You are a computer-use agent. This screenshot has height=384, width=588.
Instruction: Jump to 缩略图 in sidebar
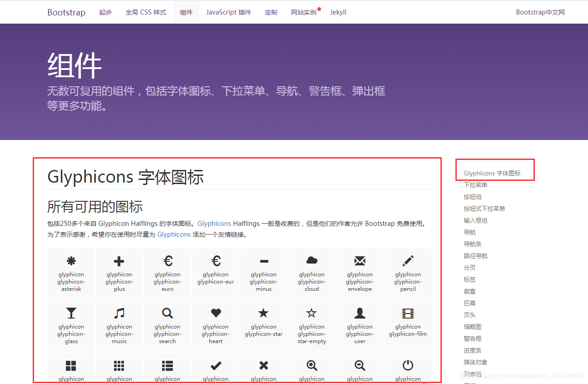[x=473, y=327]
